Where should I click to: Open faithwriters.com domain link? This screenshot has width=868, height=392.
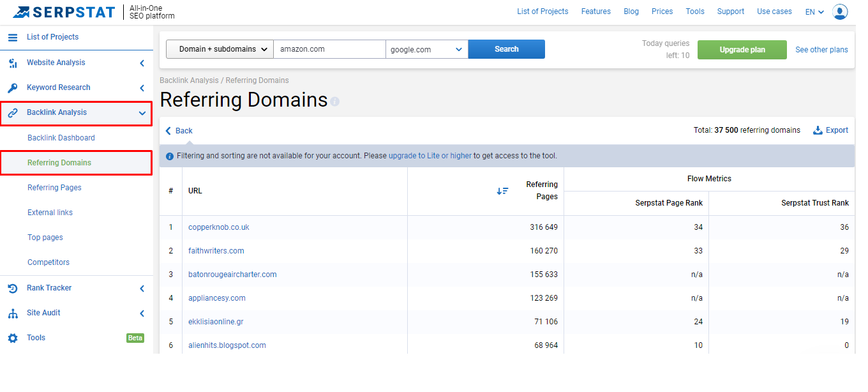[216, 251]
